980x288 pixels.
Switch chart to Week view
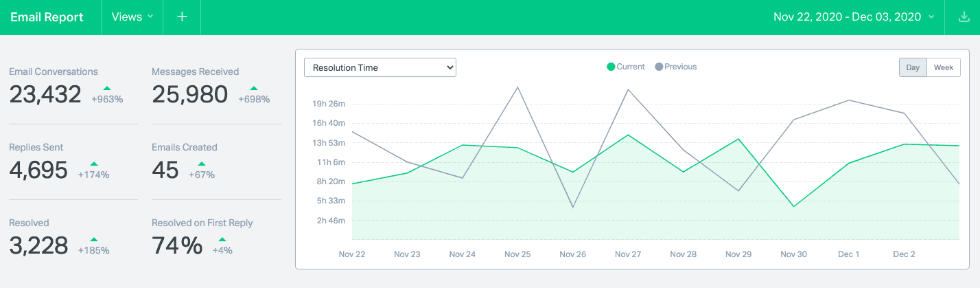click(x=944, y=67)
